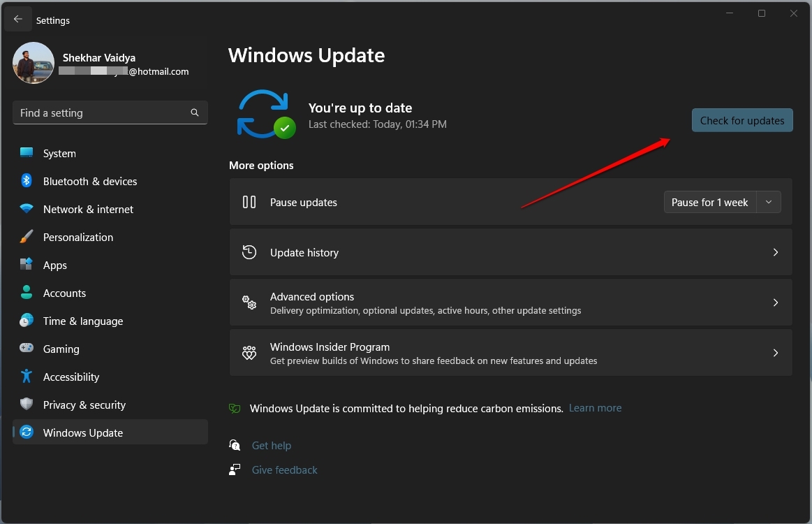812x524 pixels.
Task: Click the back arrow in Settings header
Action: click(18, 19)
